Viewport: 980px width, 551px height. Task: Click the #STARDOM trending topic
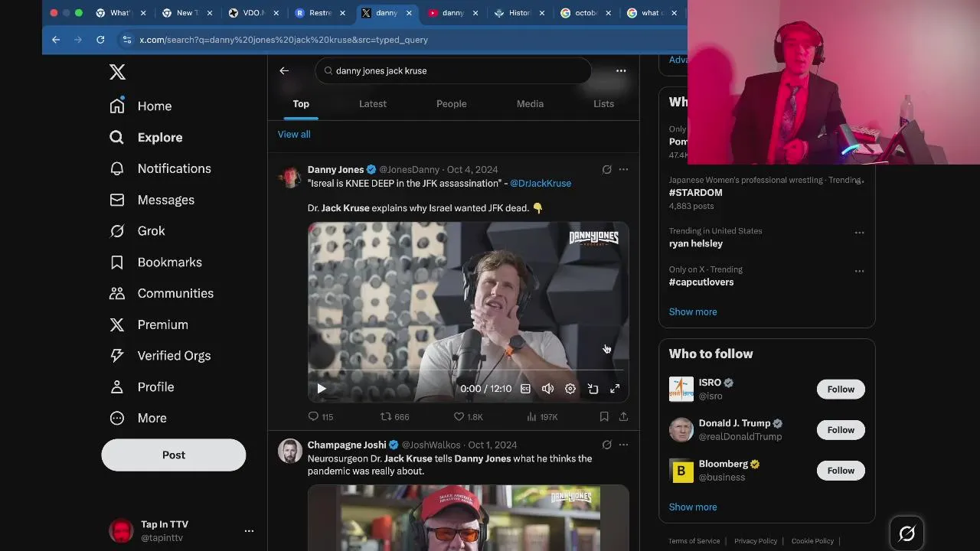click(695, 193)
